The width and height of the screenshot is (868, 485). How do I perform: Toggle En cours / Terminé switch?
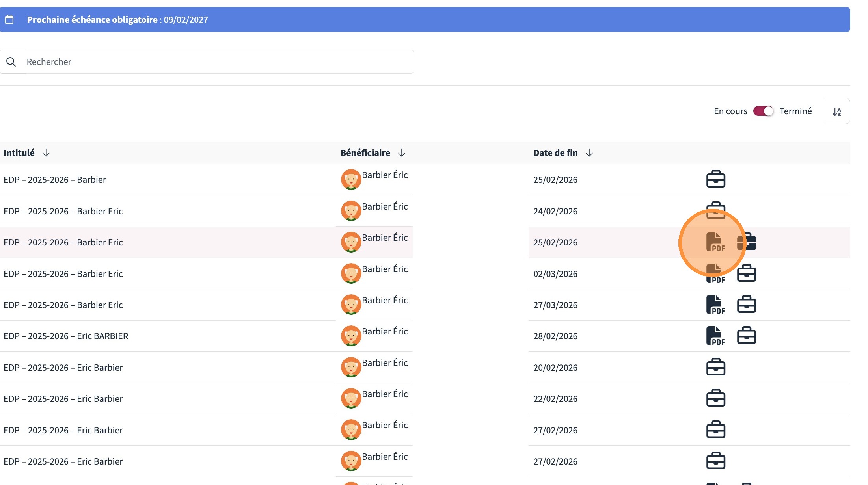763,111
